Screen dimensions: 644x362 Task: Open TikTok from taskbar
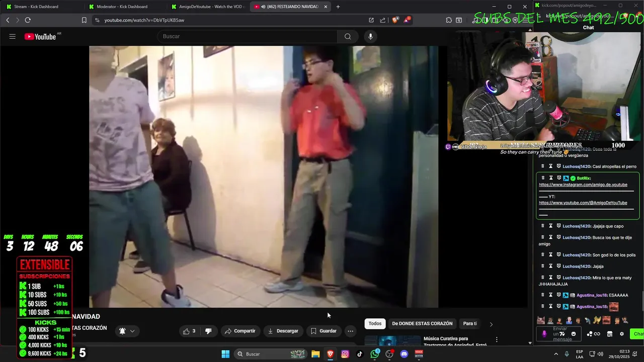click(360, 354)
